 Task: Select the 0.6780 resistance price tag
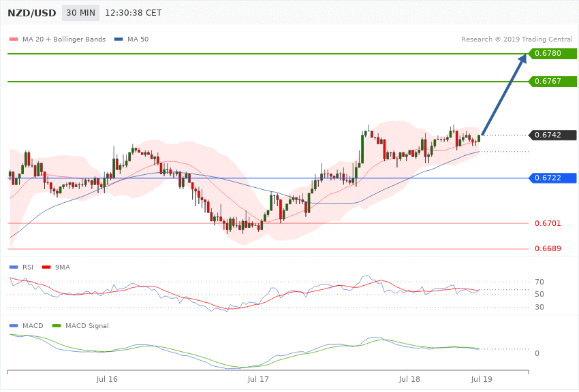[x=552, y=54]
